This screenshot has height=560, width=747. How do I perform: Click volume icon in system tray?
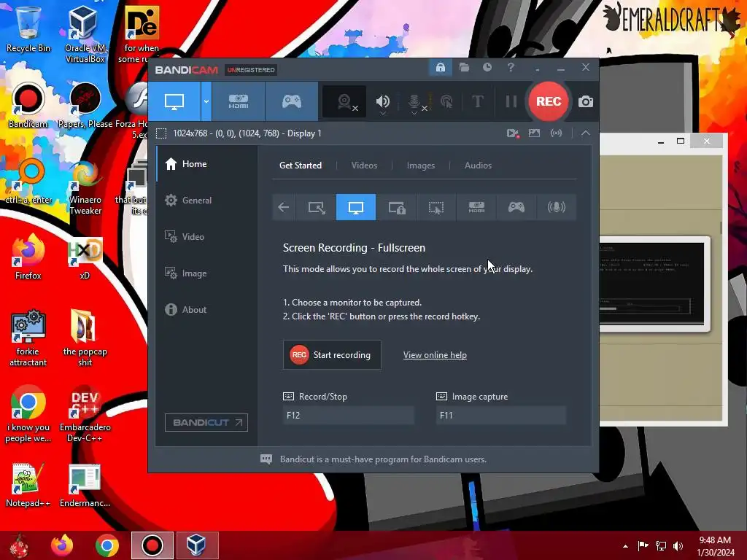[678, 546]
